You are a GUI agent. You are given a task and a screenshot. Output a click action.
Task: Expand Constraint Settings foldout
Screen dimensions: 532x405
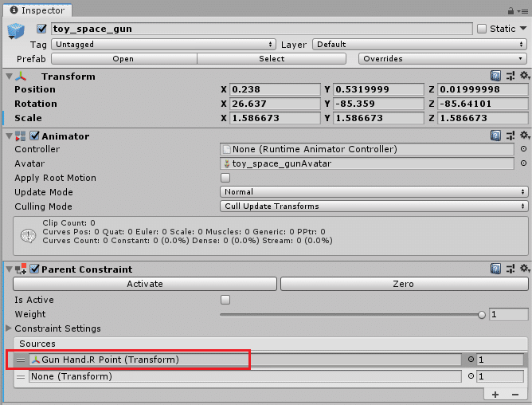(x=9, y=328)
